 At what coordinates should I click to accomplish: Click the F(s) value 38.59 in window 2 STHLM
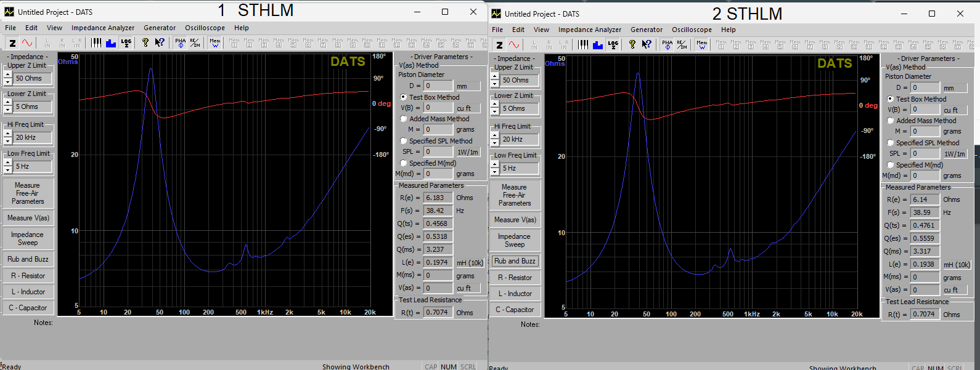tap(925, 212)
